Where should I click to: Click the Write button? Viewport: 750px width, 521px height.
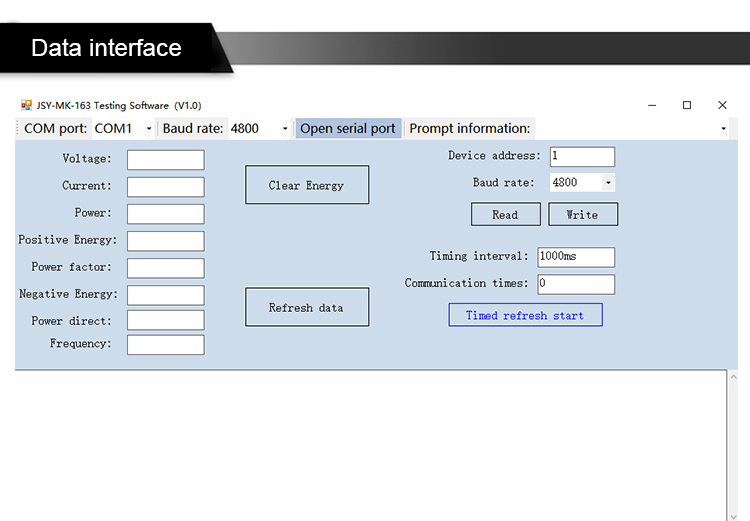[582, 214]
